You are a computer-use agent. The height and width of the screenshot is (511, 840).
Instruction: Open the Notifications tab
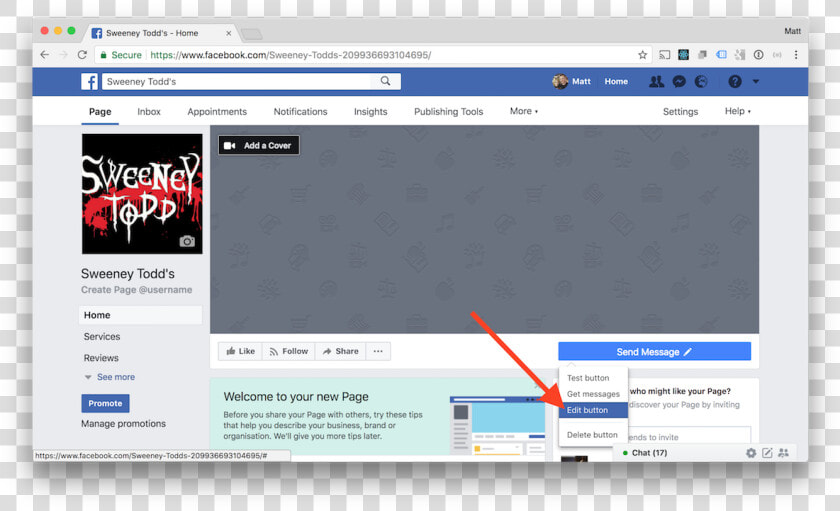(x=301, y=111)
